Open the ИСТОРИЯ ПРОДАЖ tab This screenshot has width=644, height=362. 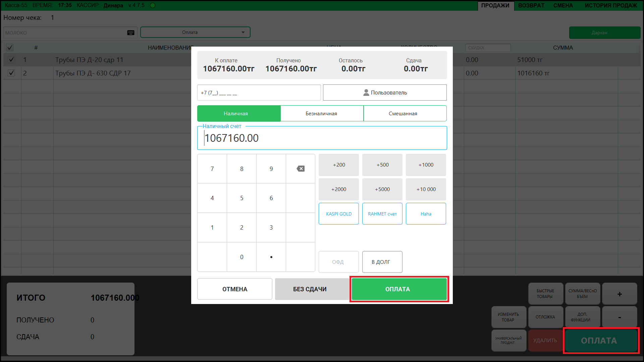click(610, 5)
